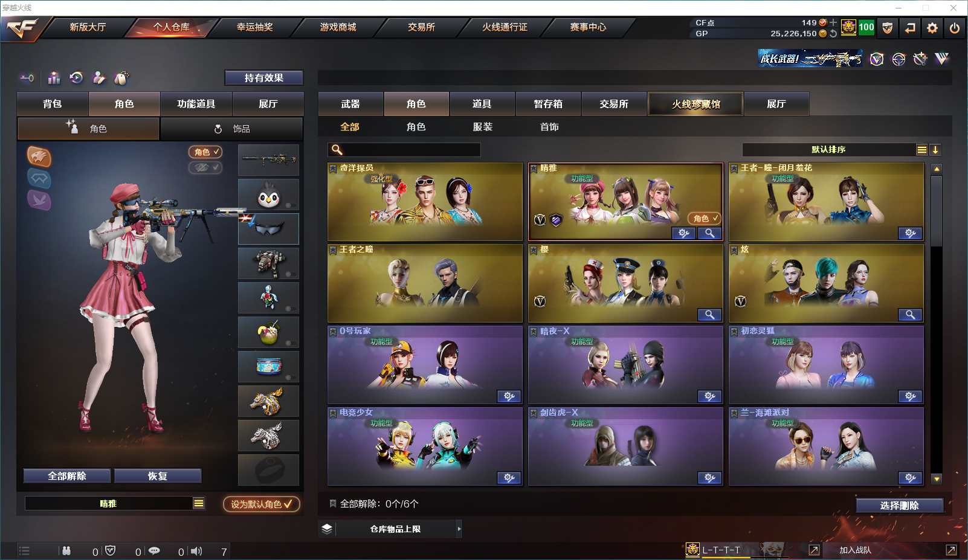Click the 设为默认角色 button
The width and height of the screenshot is (968, 560).
point(262,504)
